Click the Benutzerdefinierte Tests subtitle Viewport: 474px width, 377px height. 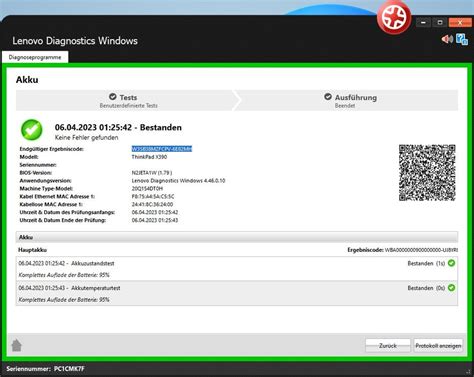coord(128,106)
